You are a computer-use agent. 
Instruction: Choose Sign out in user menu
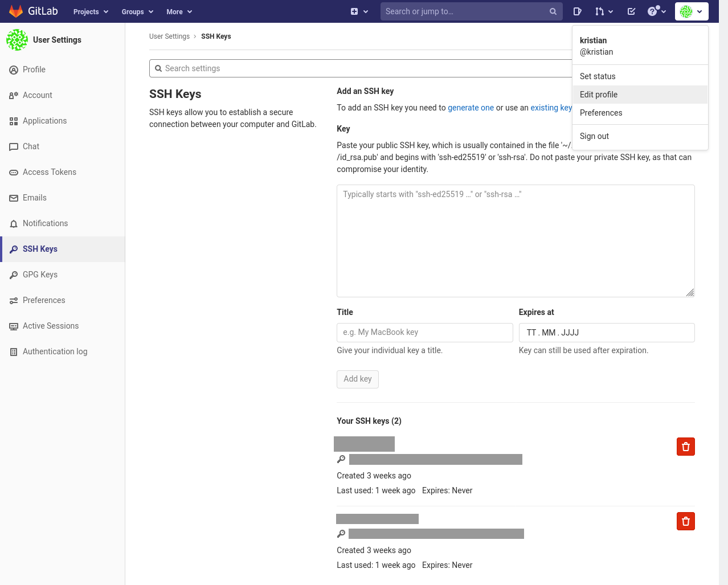click(x=594, y=136)
